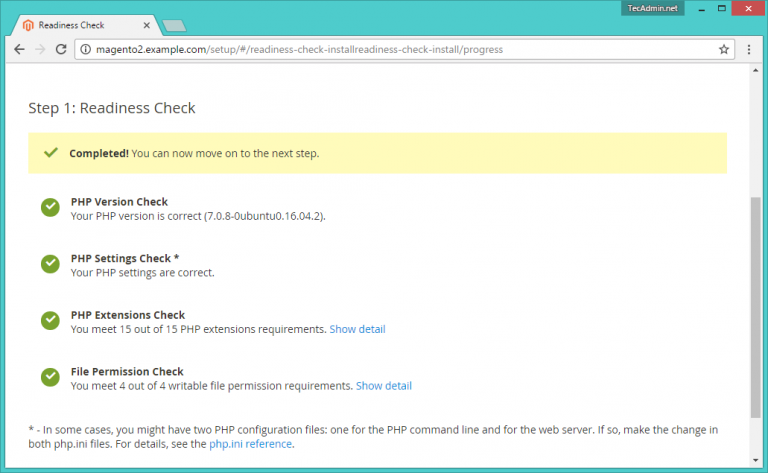Viewport: 768px width, 473px height.
Task: Show detail for file permission requirements
Action: pyautogui.click(x=383, y=386)
